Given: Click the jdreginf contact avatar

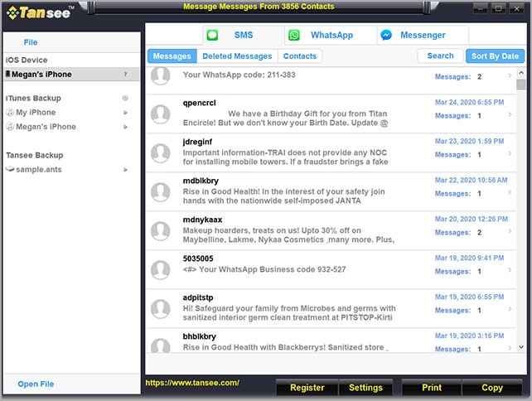Looking at the screenshot, I should [x=162, y=152].
